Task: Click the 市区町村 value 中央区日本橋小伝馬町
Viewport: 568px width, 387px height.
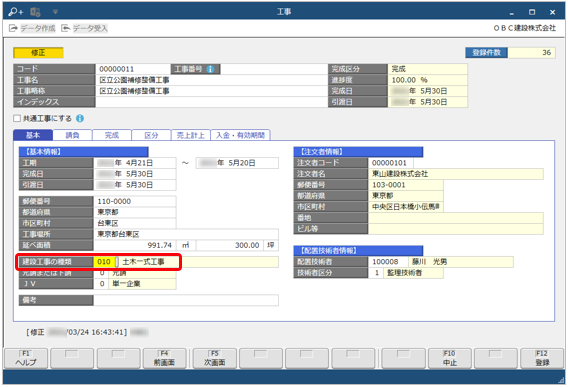Action: pos(406,207)
